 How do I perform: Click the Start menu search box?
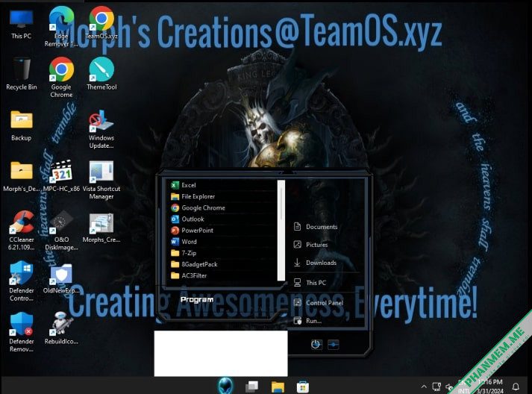pos(221,353)
